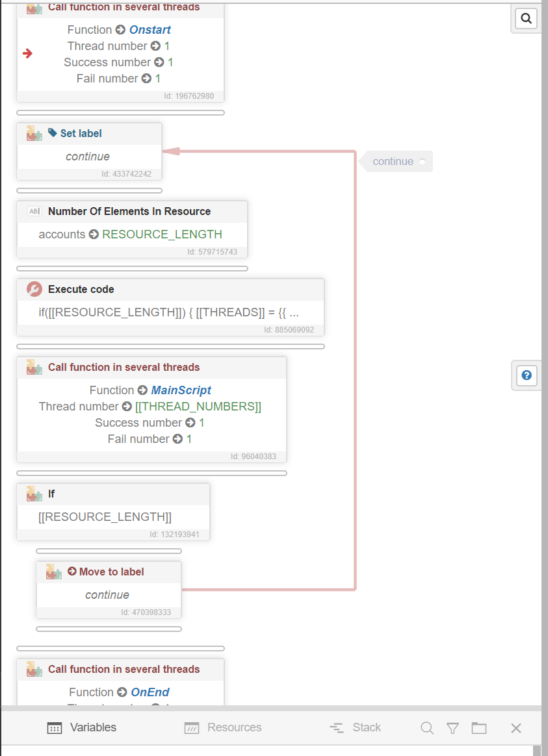
Task: Click the folder icon in bottom panel
Action: coord(479,728)
